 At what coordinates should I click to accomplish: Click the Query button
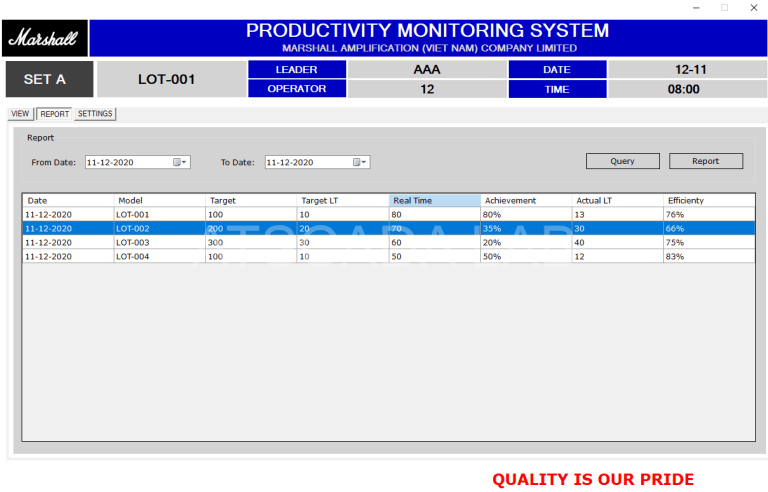(x=623, y=161)
